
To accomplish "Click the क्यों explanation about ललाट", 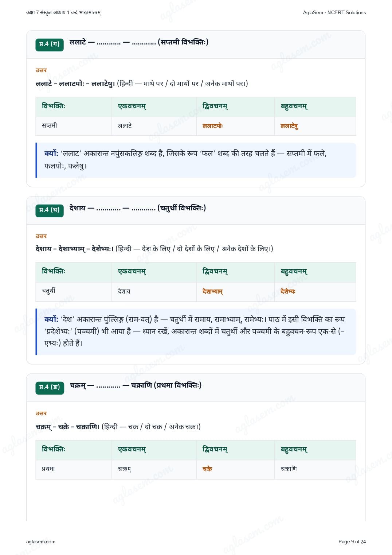I will pyautogui.click(x=196, y=160).
